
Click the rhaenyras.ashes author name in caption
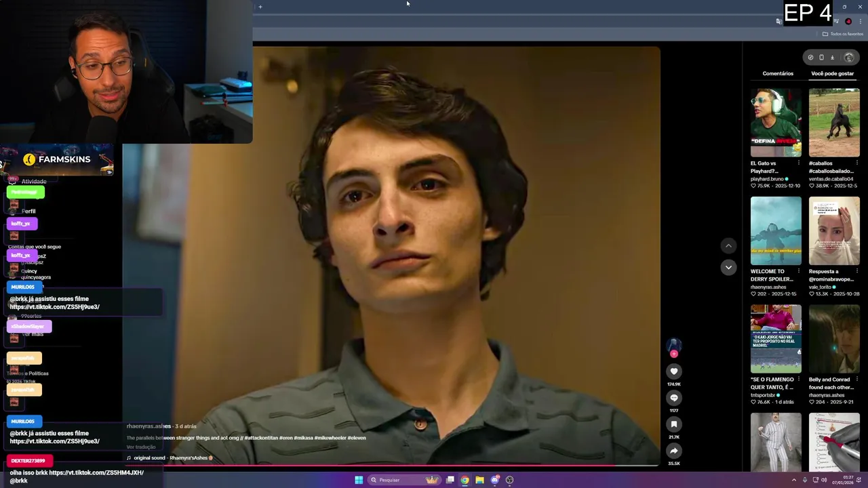pos(149,426)
